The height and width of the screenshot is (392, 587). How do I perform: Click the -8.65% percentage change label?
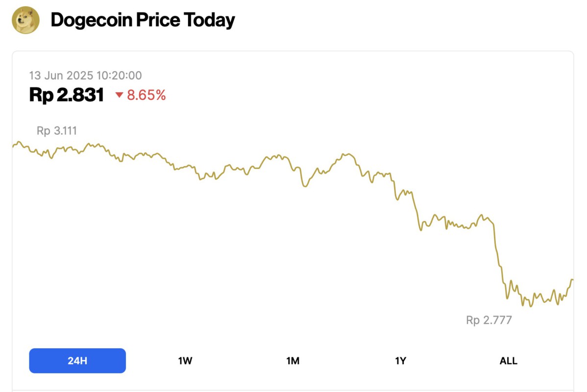(146, 95)
